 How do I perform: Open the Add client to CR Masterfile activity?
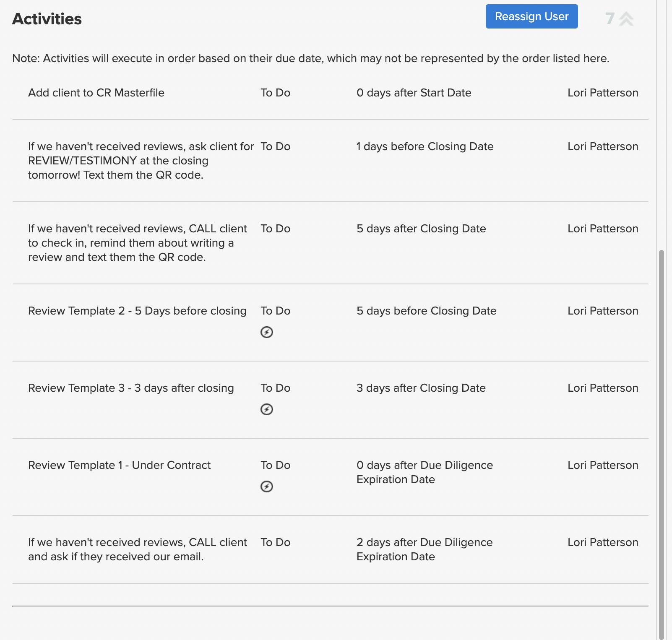point(96,93)
